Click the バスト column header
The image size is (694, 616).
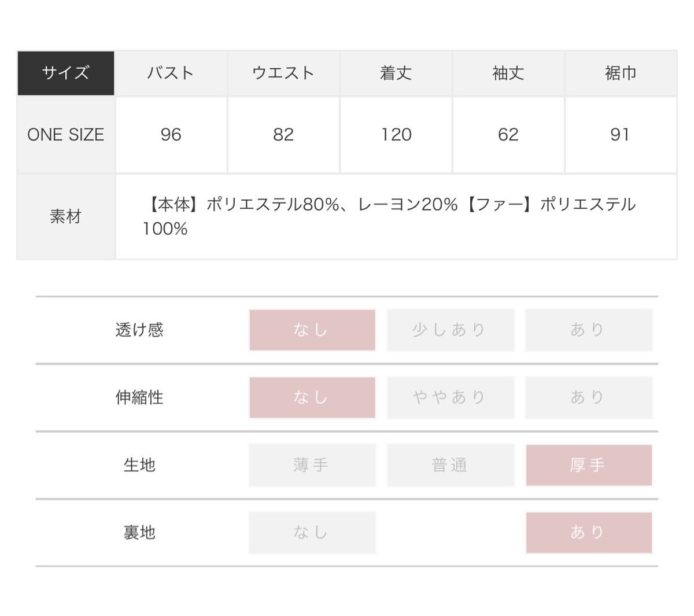171,73
